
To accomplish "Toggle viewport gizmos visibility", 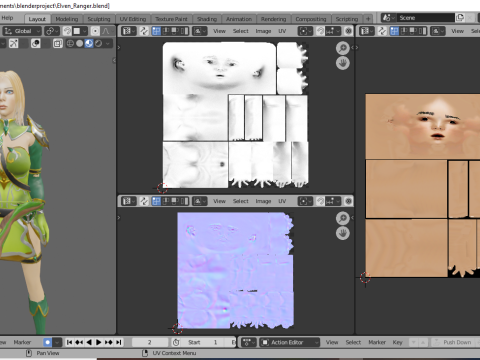I will click(x=13, y=43).
